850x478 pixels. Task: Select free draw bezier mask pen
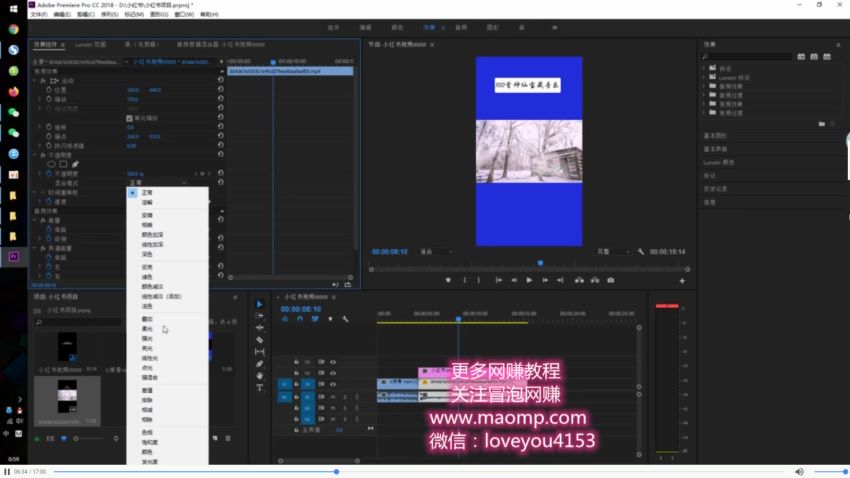point(75,164)
